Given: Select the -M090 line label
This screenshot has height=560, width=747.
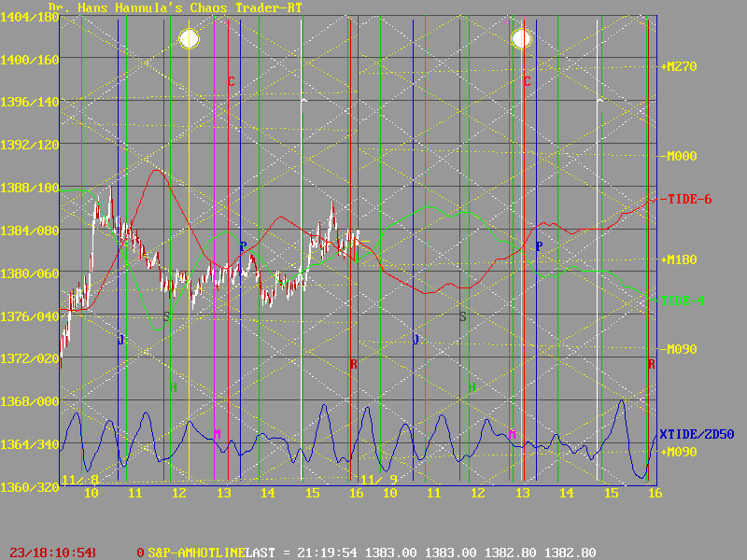Looking at the screenshot, I should pyautogui.click(x=679, y=349).
